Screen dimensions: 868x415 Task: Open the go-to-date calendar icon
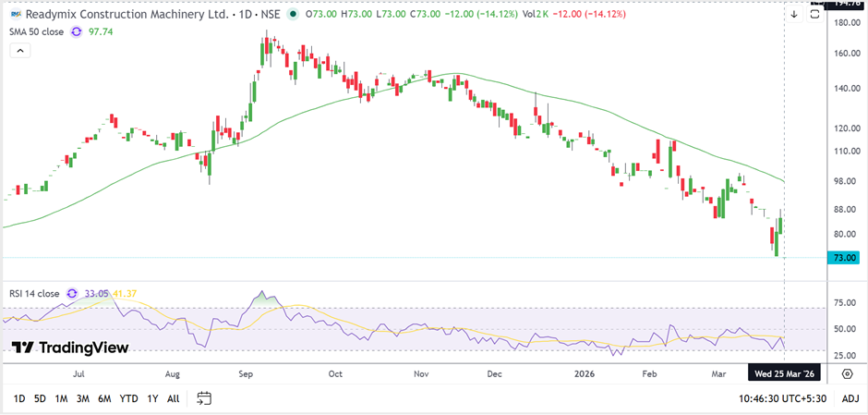click(x=205, y=398)
